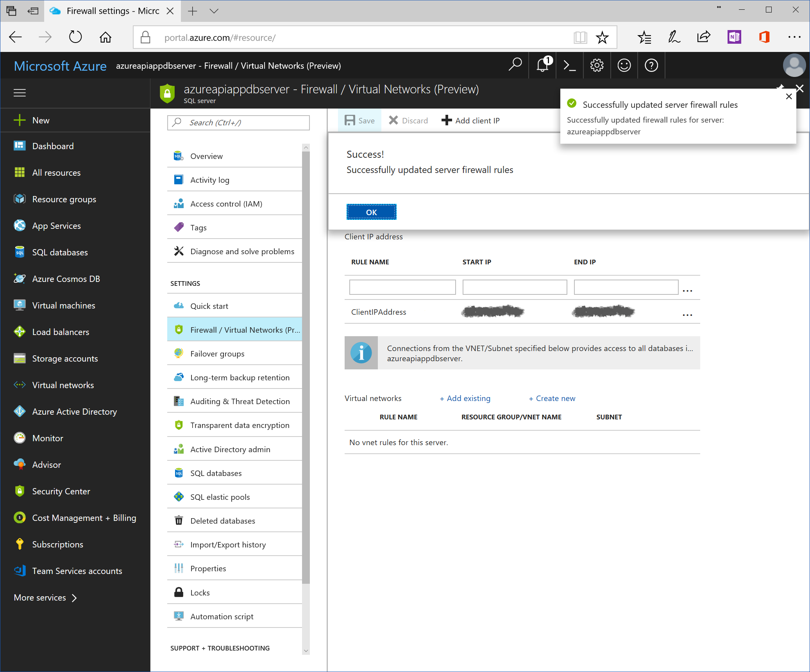Open browser tab list chevron
The image size is (810, 672).
point(214,11)
